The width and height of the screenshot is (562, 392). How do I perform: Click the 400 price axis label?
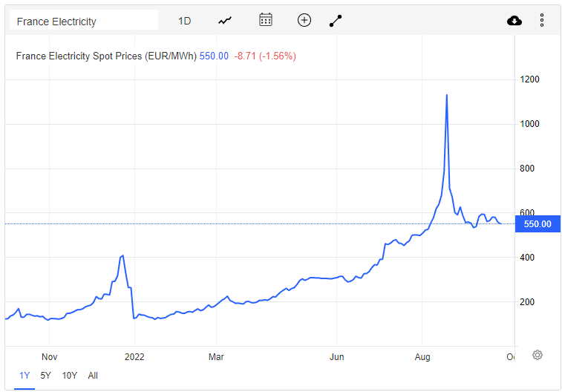527,258
